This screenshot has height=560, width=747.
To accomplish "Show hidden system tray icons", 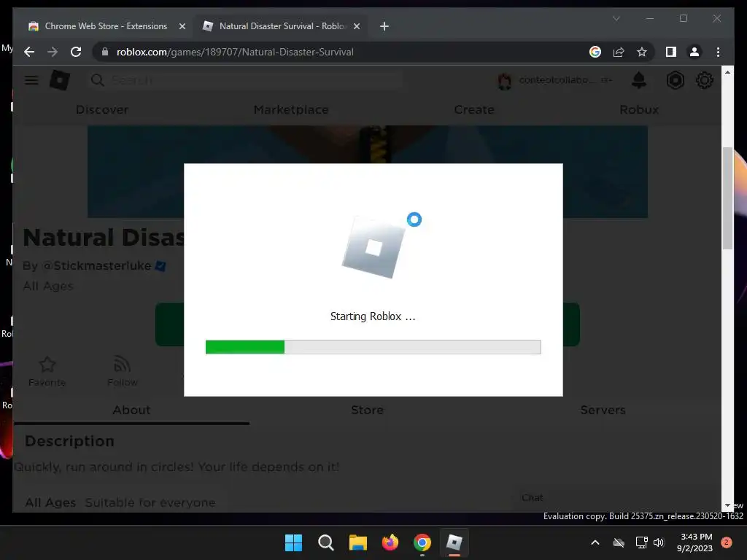I will (x=595, y=542).
